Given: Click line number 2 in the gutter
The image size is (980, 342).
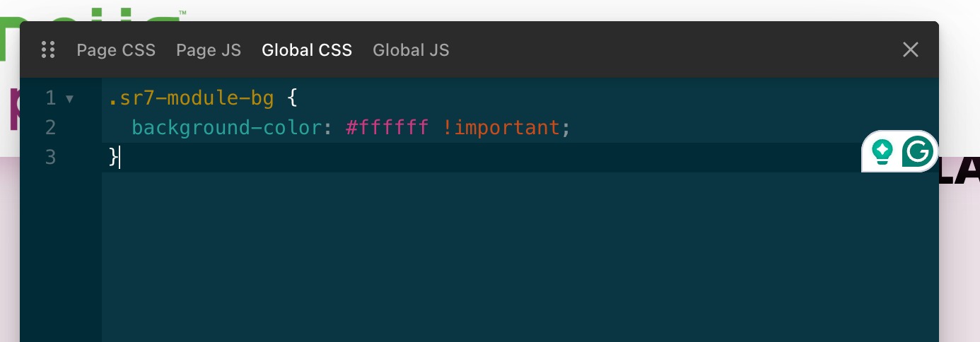Looking at the screenshot, I should click(50, 127).
